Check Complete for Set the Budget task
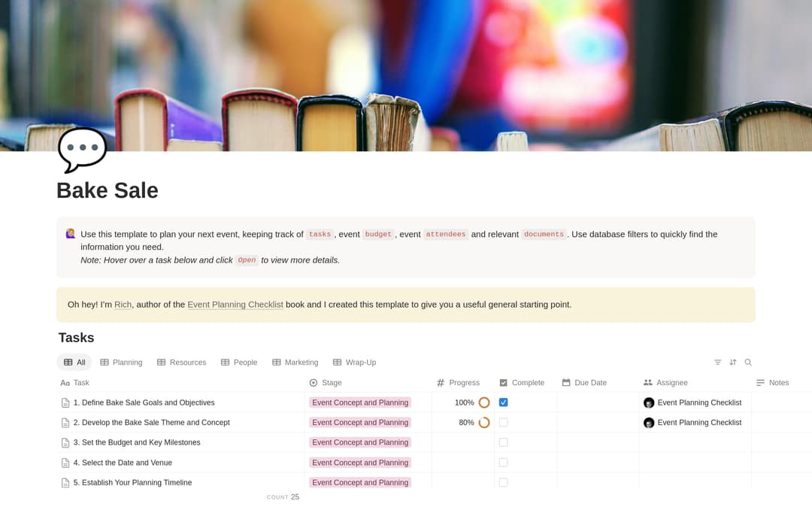This screenshot has width=812, height=507. pyautogui.click(x=503, y=442)
